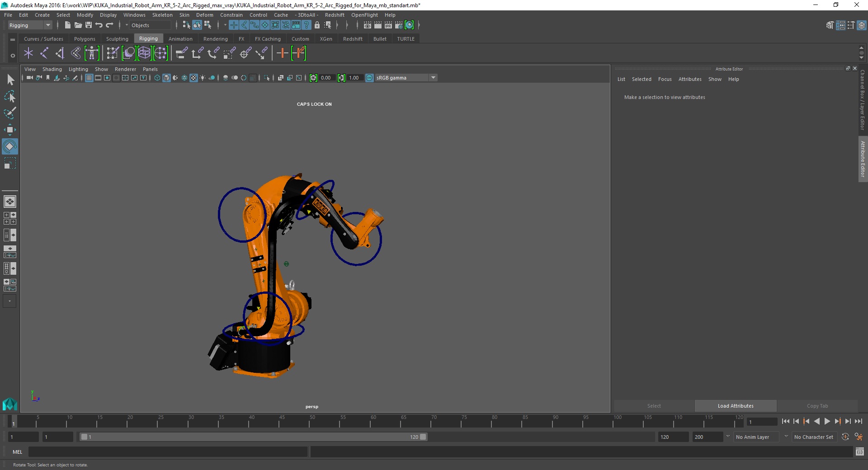Toggle color management ON button
The image size is (868, 470).
click(369, 78)
